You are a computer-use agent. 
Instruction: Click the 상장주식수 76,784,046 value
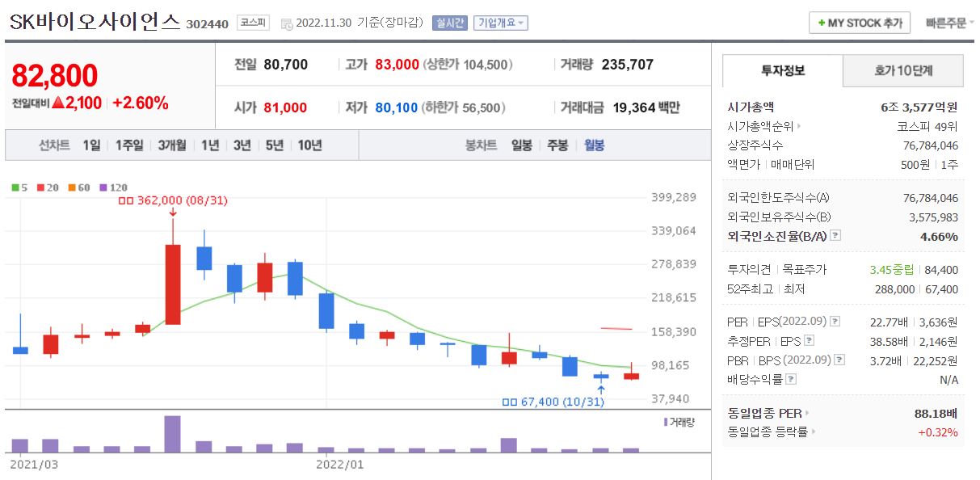point(930,145)
